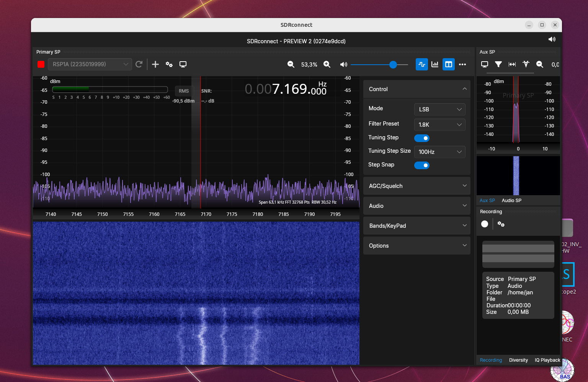Click the S-meter signal strength bar
This screenshot has height=382, width=588.
pyautogui.click(x=110, y=89)
